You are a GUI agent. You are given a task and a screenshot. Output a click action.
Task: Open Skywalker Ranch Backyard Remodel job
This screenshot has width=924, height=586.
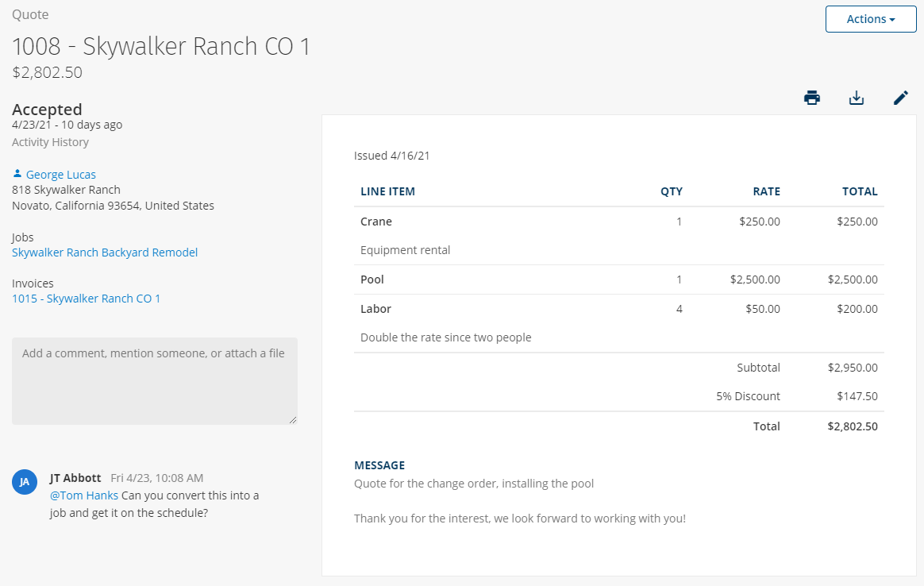tap(105, 253)
